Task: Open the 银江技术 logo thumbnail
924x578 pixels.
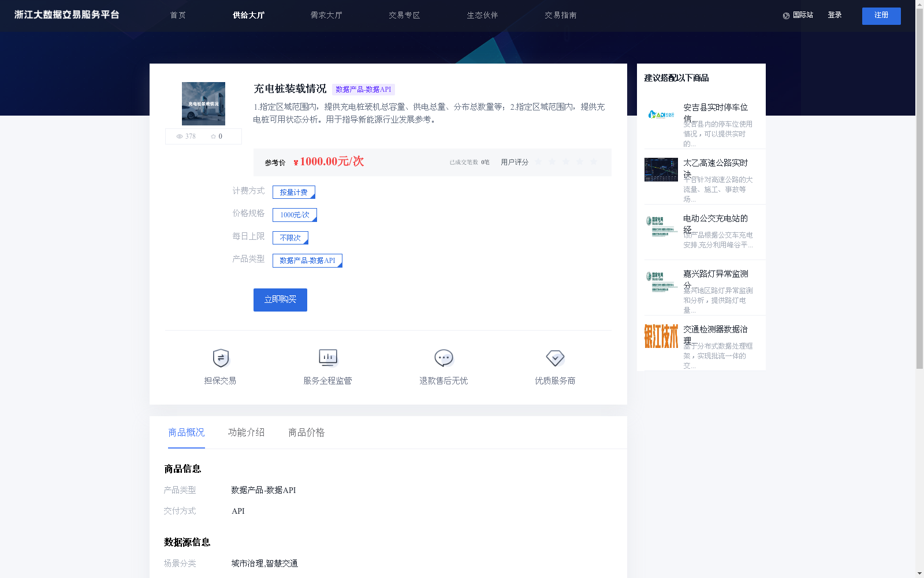Action: pos(661,336)
